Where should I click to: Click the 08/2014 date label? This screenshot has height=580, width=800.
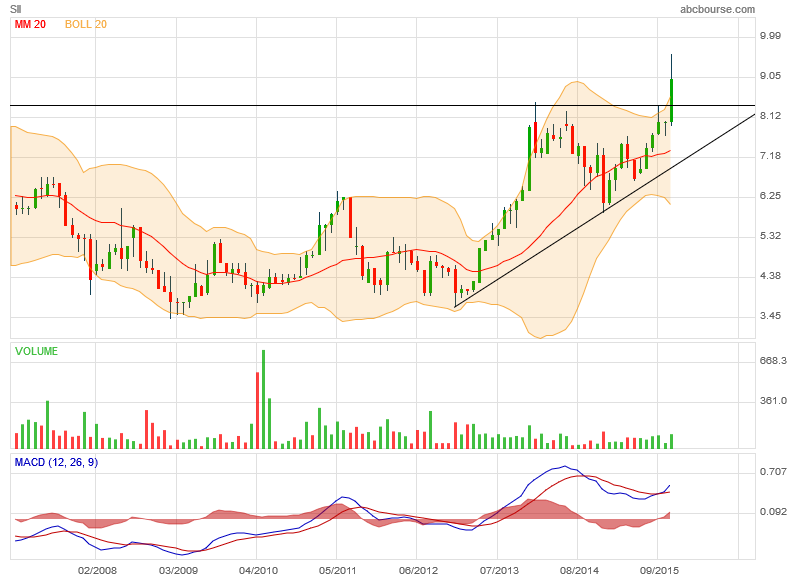578,570
